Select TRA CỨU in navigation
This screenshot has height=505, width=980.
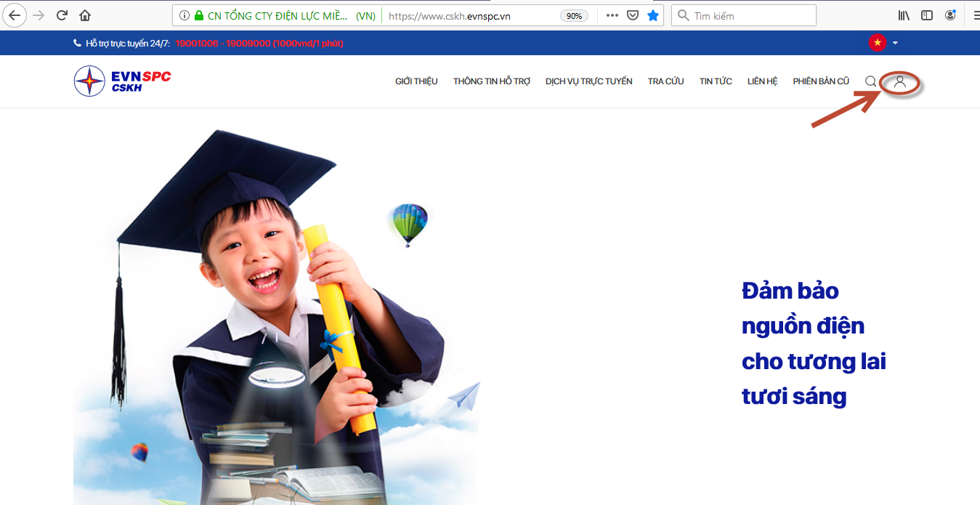click(665, 81)
